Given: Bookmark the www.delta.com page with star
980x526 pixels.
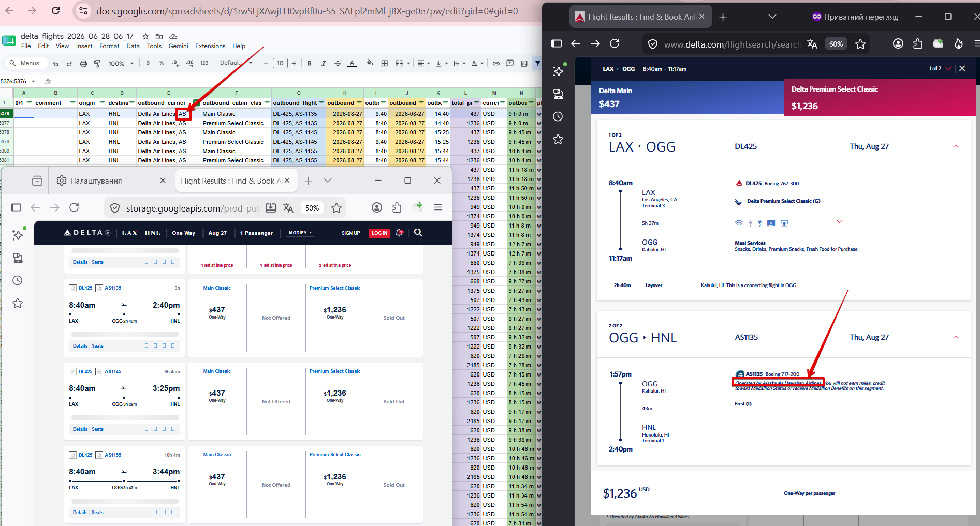Looking at the screenshot, I should click(x=860, y=44).
